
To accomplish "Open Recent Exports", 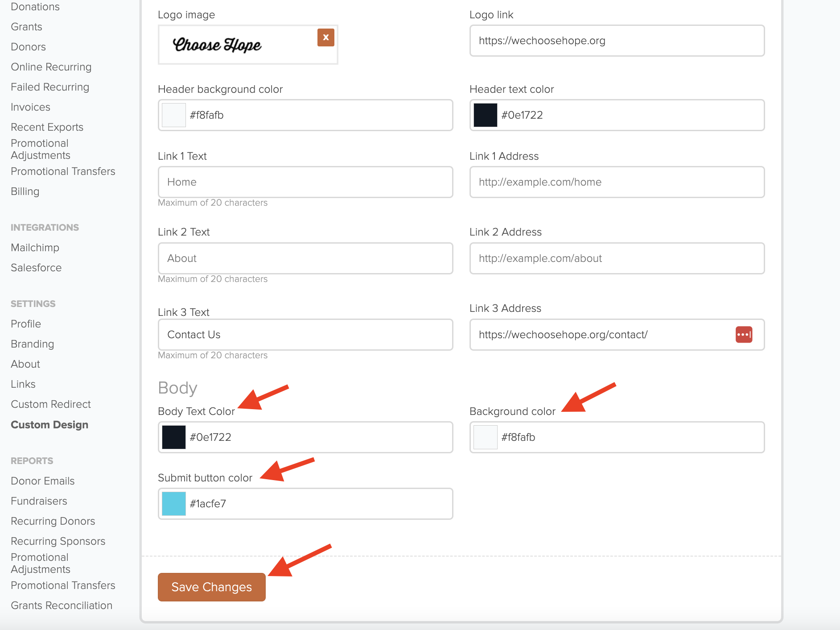I will click(47, 127).
